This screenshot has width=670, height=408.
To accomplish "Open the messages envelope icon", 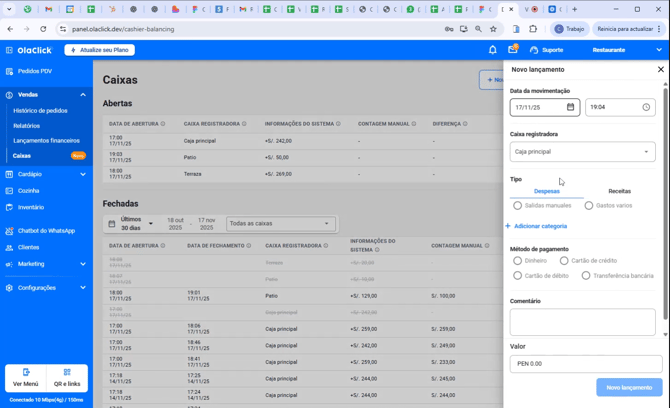I will (x=513, y=49).
